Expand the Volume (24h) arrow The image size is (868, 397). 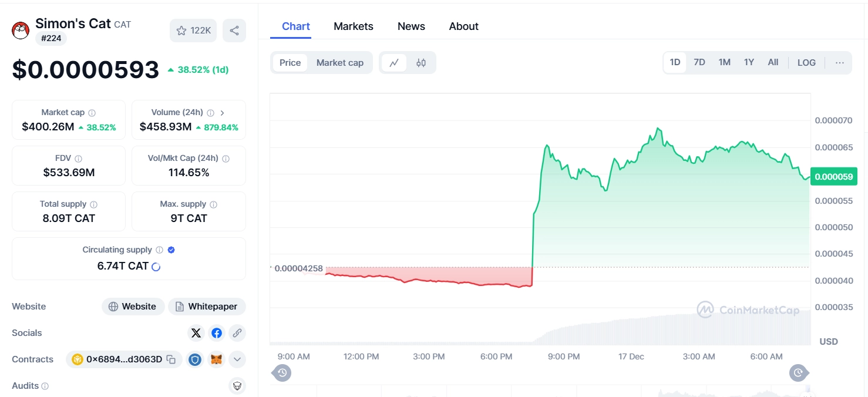[x=222, y=112]
